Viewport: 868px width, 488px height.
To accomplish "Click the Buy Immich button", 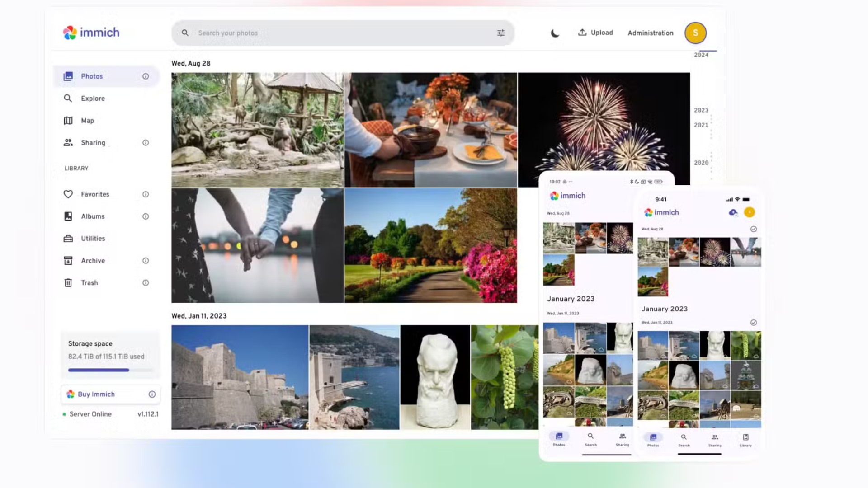I will coord(96,394).
